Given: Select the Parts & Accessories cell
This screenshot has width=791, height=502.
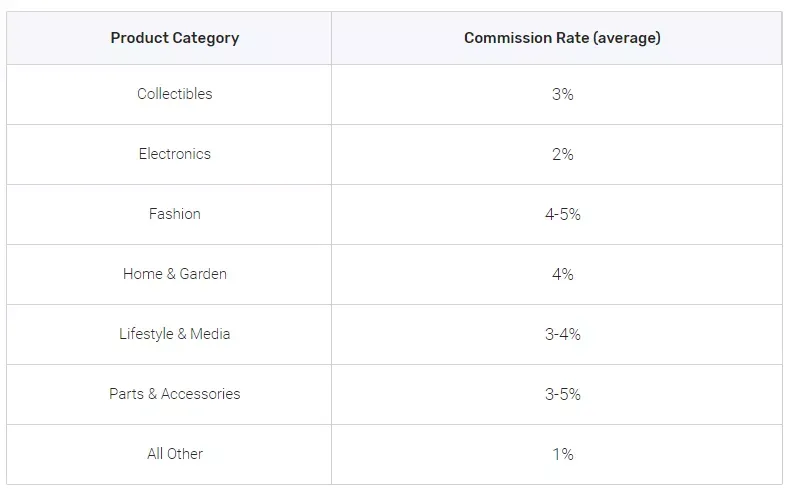Looking at the screenshot, I should 169,395.
